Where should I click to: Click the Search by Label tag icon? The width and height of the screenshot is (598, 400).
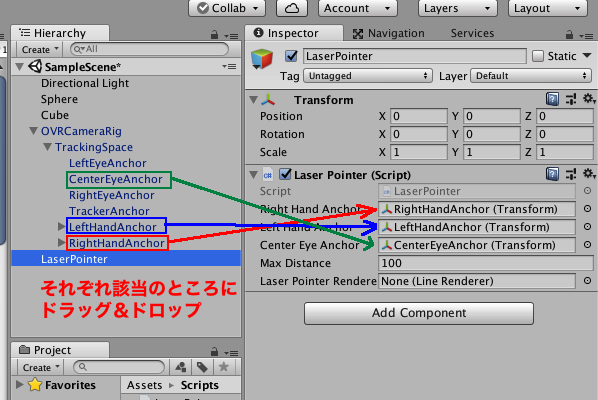pyautogui.click(x=202, y=367)
